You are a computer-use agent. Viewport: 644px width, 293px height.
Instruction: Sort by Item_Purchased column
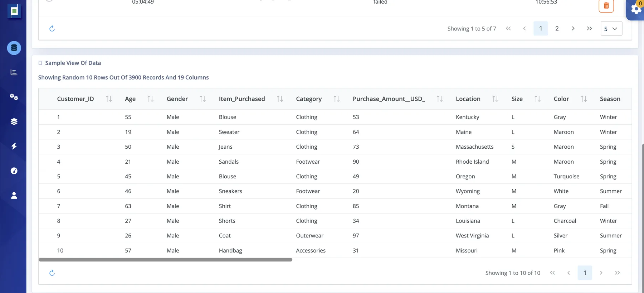(x=280, y=99)
